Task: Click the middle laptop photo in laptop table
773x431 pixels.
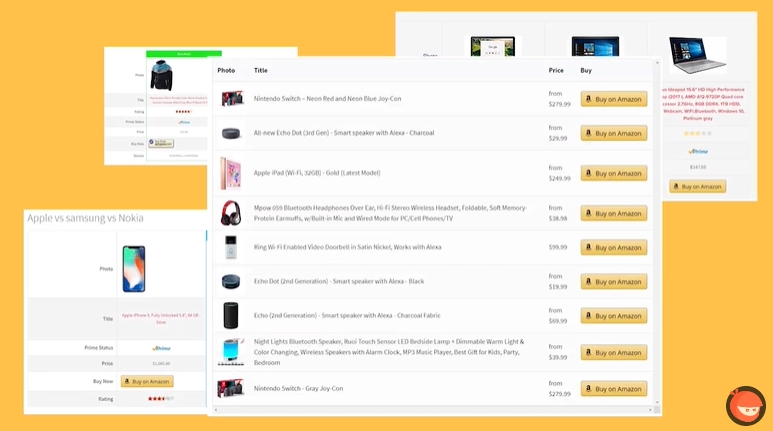Action: (x=596, y=46)
